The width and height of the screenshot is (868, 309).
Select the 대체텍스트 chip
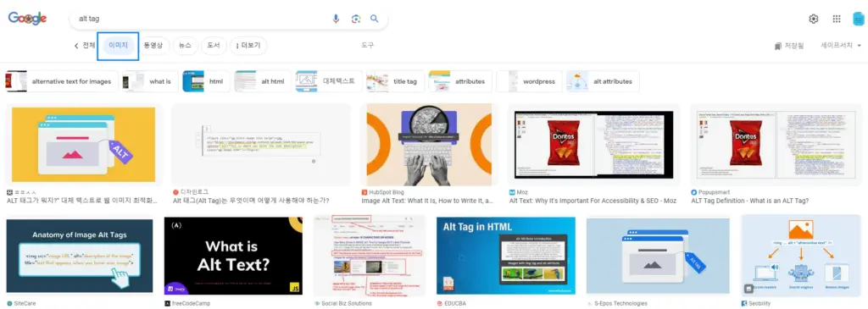pyautogui.click(x=328, y=81)
